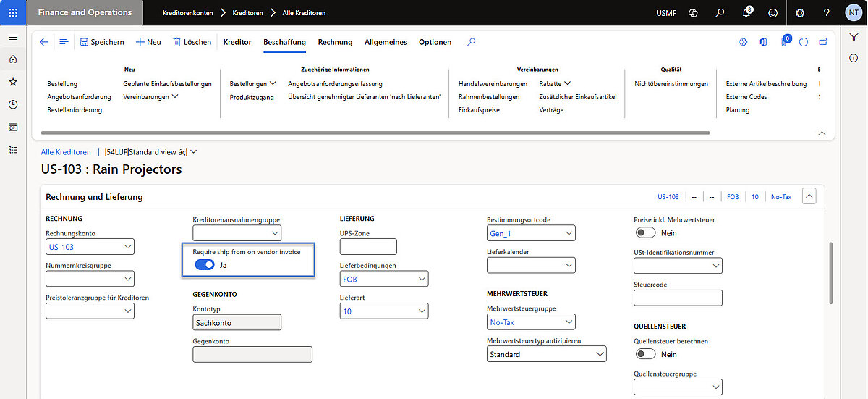Open the Favorites star in sidebar
The height and width of the screenshot is (399, 868).
pyautogui.click(x=13, y=83)
